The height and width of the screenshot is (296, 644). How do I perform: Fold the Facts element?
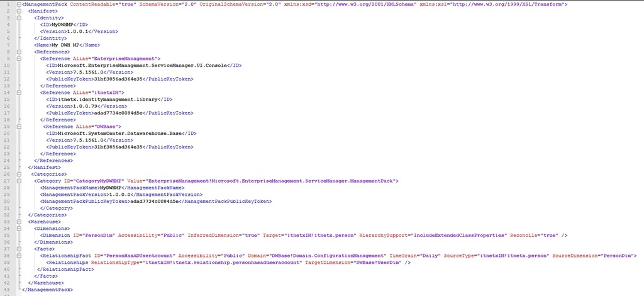(x=19, y=249)
